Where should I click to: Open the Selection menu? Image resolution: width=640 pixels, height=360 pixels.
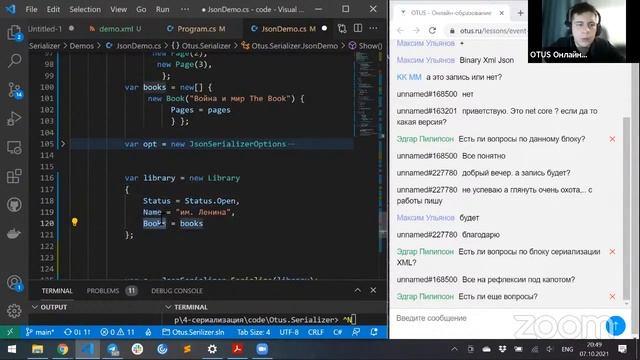(85, 9)
